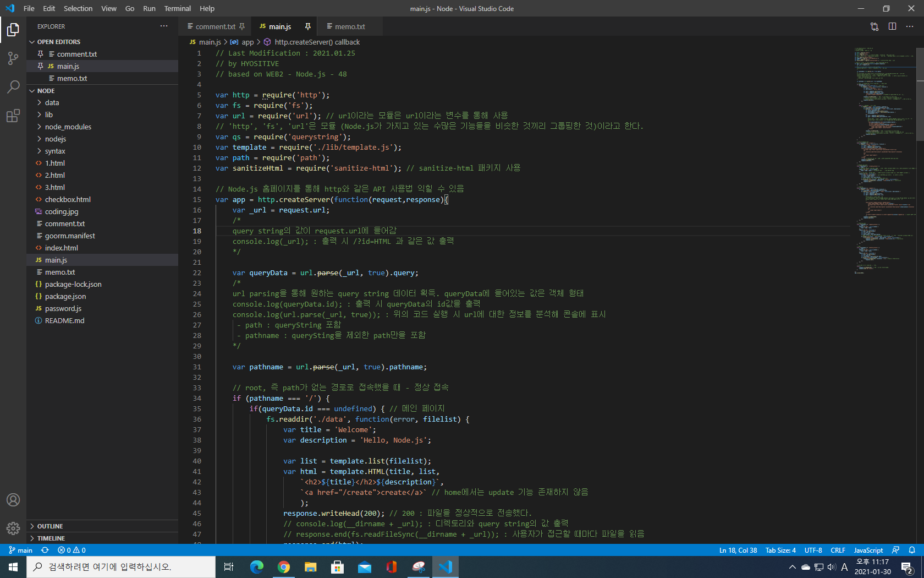Expand the data folder
Image resolution: width=924 pixels, height=578 pixels.
(102, 102)
